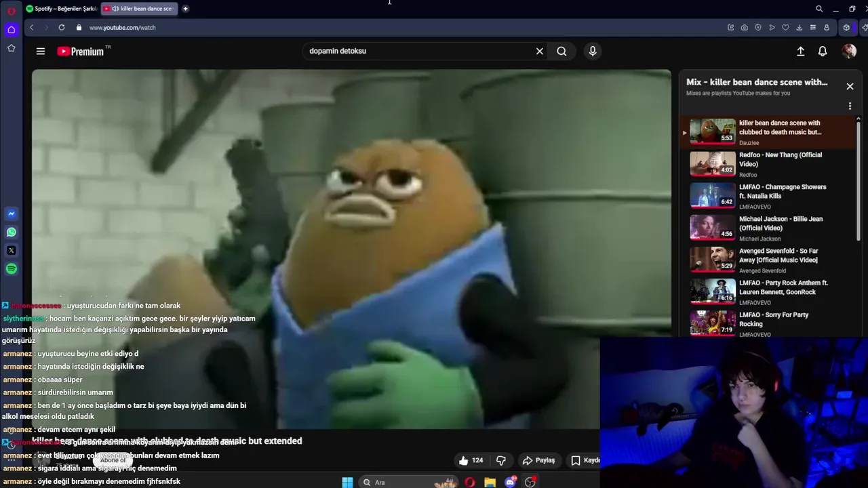Open X (Twitter) in the sidebar
The width and height of the screenshot is (868, 488).
(11, 251)
